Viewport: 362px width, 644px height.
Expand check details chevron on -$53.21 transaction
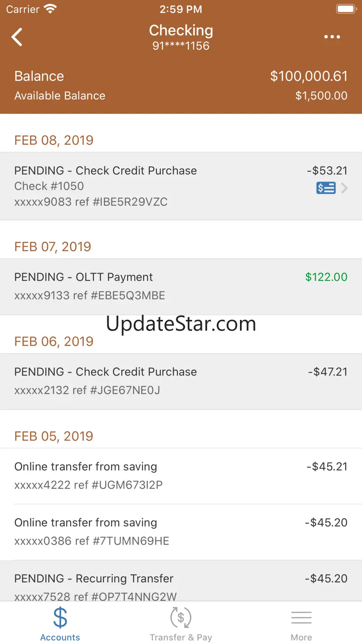(344, 188)
